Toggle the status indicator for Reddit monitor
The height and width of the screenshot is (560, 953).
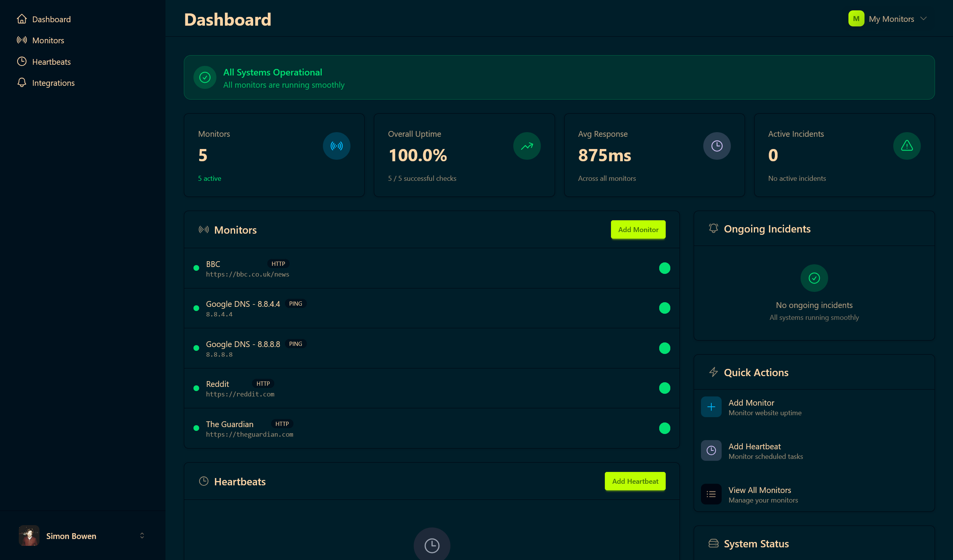665,388
